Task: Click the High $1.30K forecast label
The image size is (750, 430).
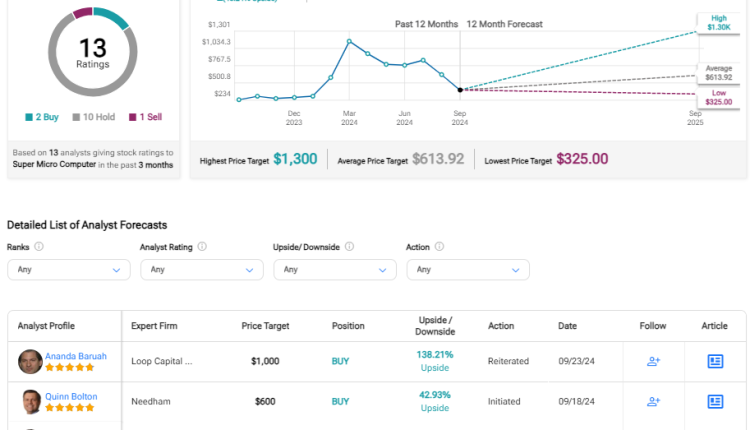Action: [x=717, y=23]
